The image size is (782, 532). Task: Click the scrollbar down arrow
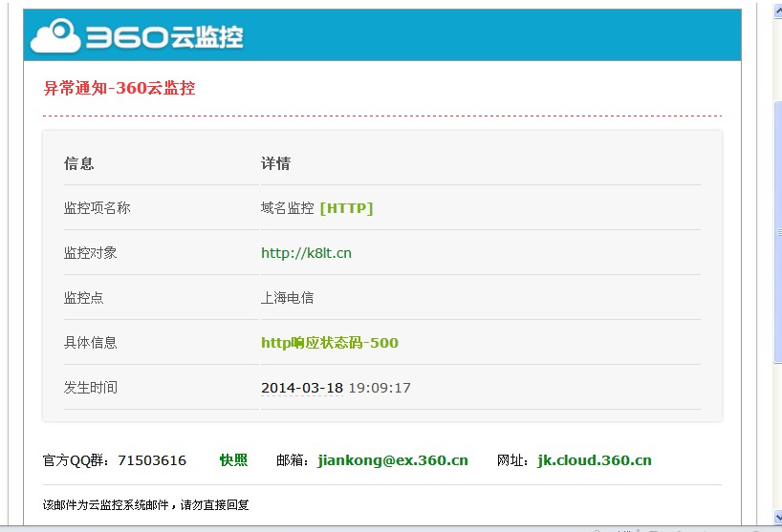coord(777,516)
